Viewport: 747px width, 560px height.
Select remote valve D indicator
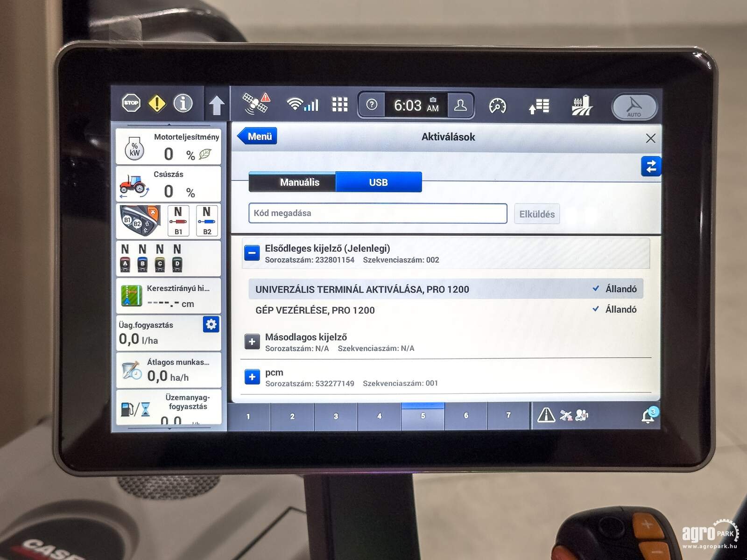(177, 258)
